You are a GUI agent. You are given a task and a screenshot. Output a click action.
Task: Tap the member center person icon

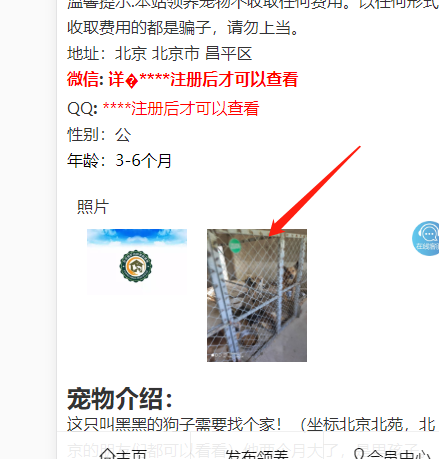click(x=359, y=454)
